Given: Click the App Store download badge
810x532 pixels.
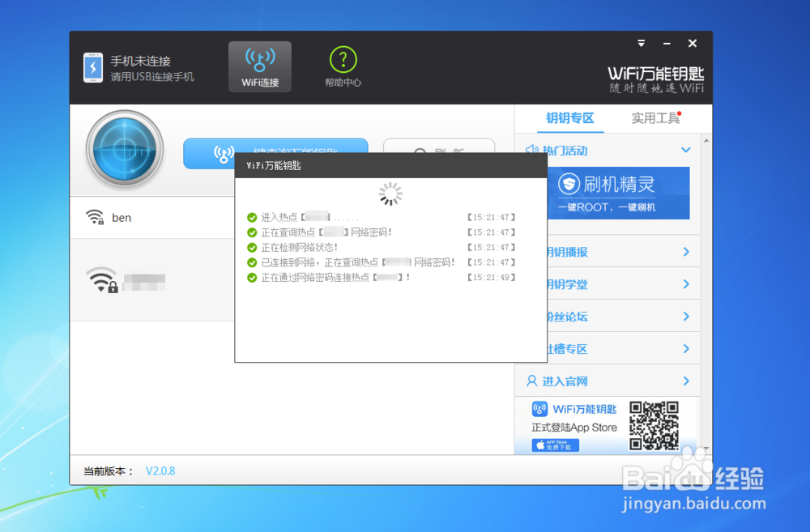Looking at the screenshot, I should tap(556, 445).
